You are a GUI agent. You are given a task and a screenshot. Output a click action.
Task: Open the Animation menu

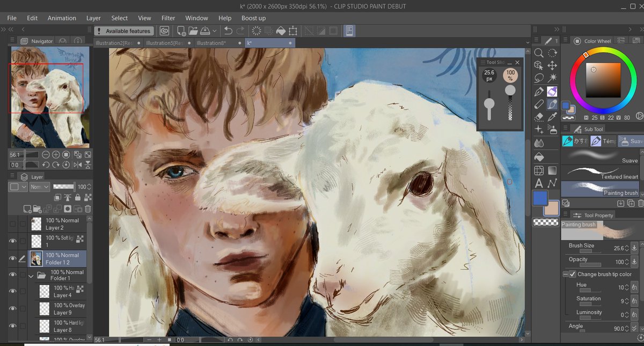[62, 18]
